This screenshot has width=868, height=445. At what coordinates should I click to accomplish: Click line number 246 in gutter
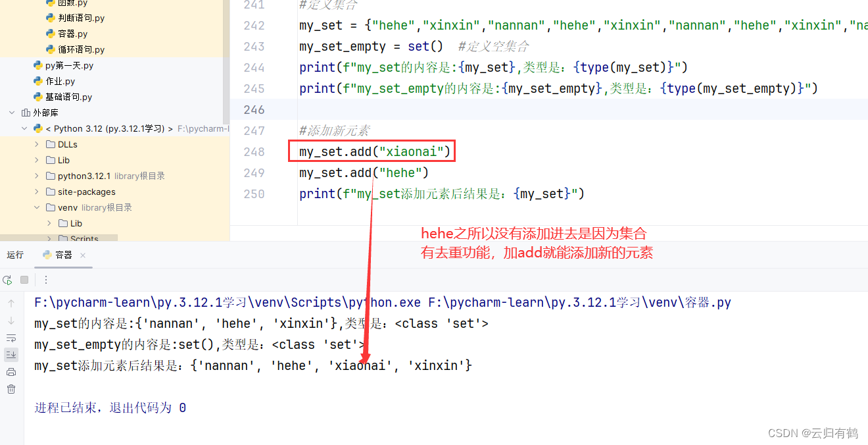click(254, 110)
